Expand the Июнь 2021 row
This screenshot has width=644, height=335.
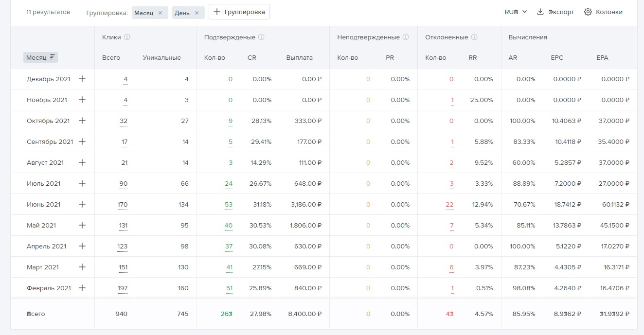click(x=82, y=204)
